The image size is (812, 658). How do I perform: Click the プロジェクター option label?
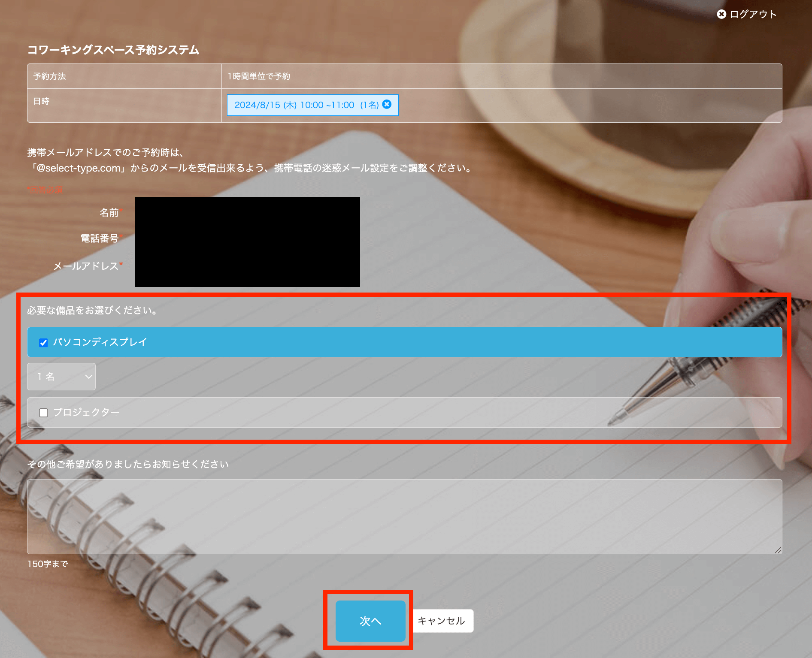[86, 412]
